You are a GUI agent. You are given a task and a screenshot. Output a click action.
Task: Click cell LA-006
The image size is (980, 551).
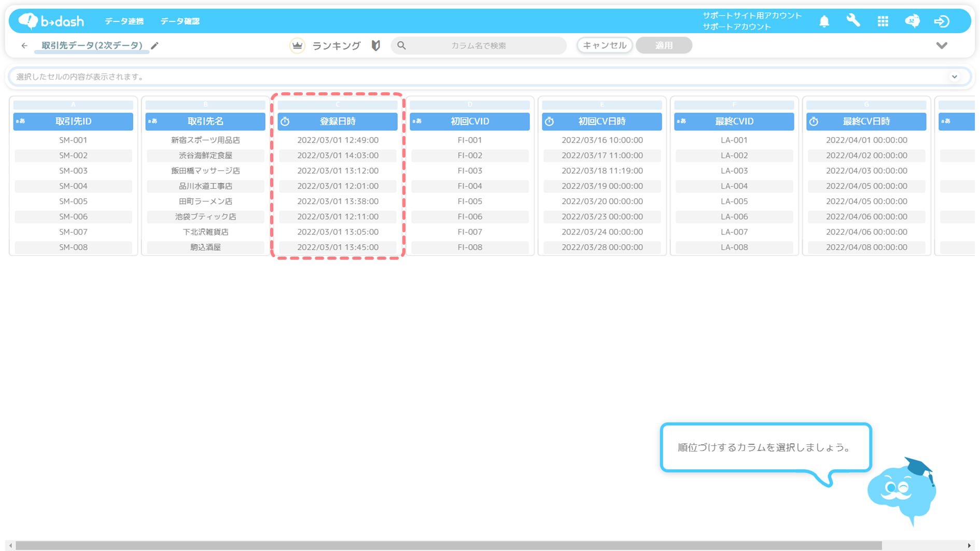coord(734,217)
